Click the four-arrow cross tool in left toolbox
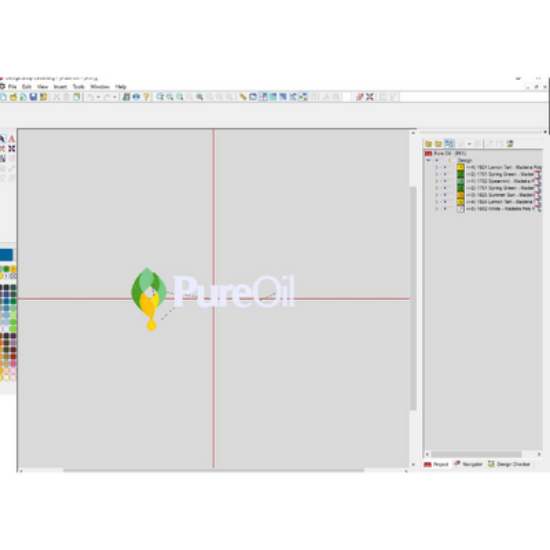The image size is (550, 550). click(12, 149)
